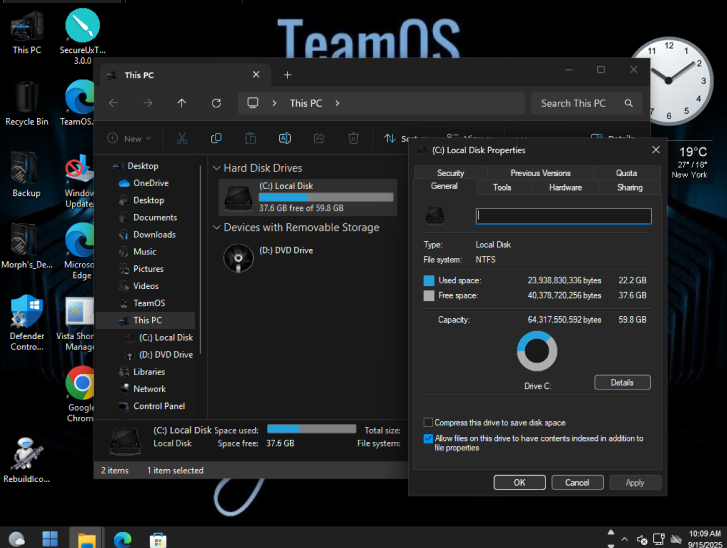Click the Rename icon in toolbar
The image size is (727, 548).
pos(285,138)
